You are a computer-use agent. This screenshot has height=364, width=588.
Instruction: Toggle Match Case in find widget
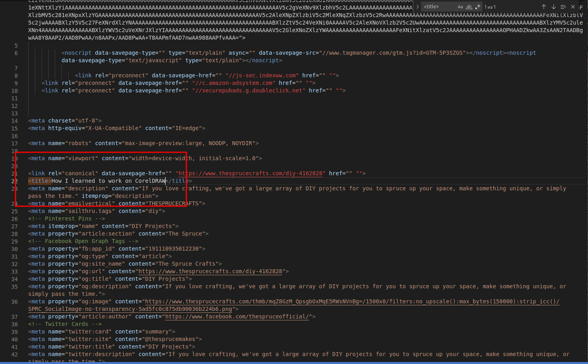pos(460,7)
